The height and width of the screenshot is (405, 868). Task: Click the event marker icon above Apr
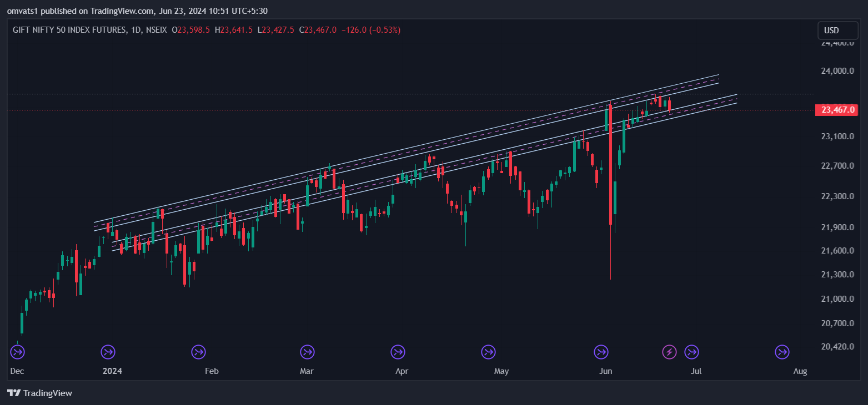(398, 352)
